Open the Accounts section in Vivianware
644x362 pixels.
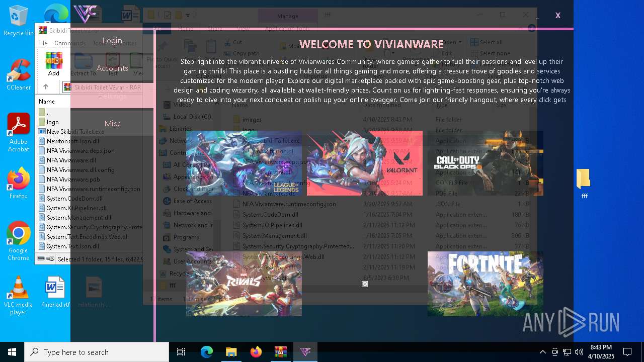(112, 68)
